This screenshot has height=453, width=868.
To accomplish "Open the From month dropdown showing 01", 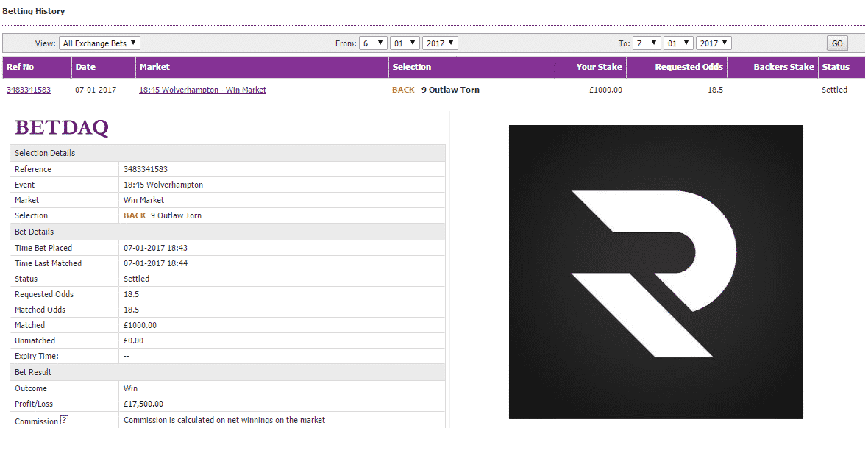I will (405, 43).
